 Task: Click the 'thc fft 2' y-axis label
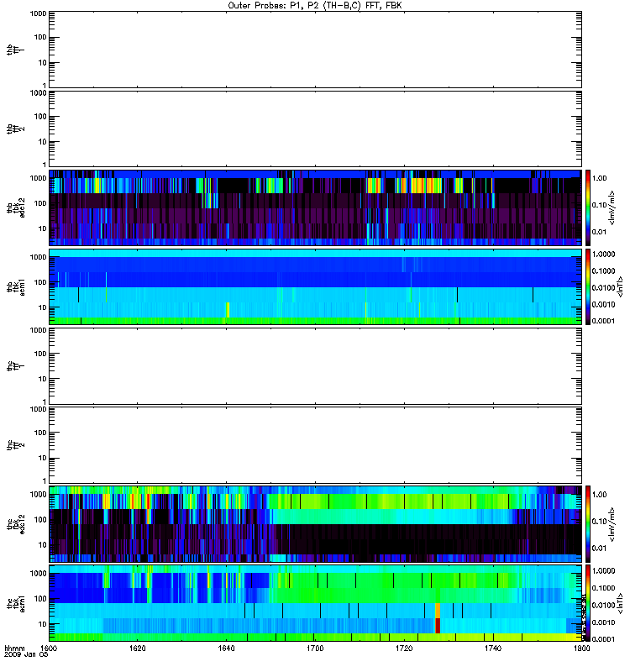pyautogui.click(x=16, y=445)
